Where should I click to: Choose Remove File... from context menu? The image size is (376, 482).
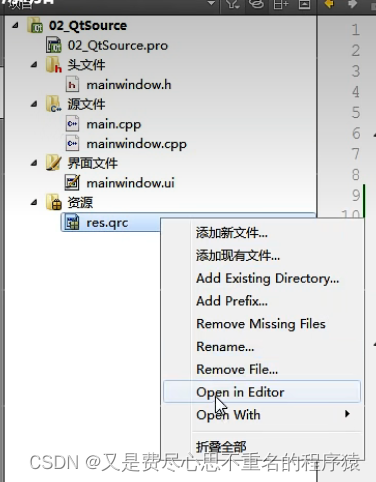pos(237,369)
